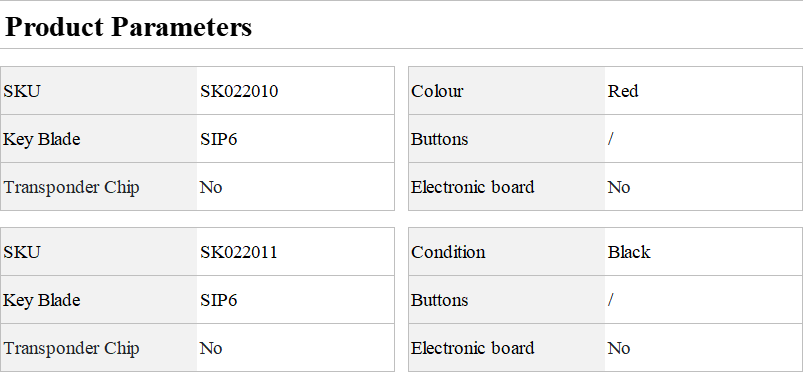Click SIP6 value in first table
This screenshot has width=804, height=373.
tap(218, 140)
